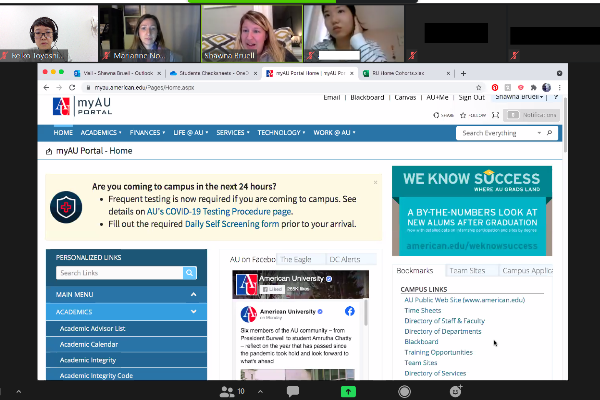Switch to DC Alerts tab

click(351, 259)
